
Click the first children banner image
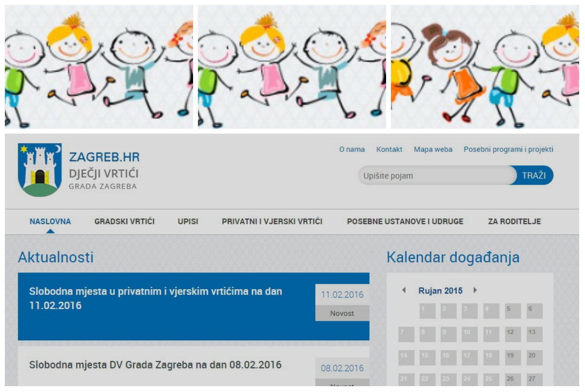tap(99, 67)
